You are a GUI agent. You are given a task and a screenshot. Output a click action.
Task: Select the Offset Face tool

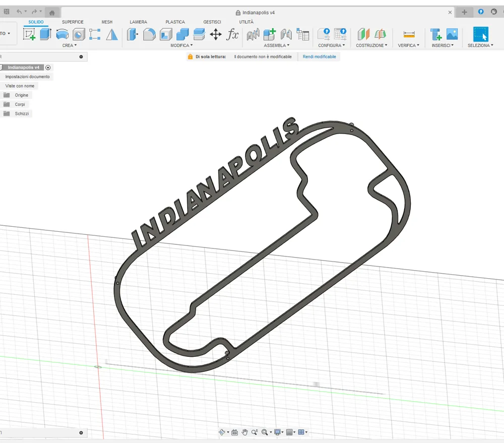tap(199, 34)
